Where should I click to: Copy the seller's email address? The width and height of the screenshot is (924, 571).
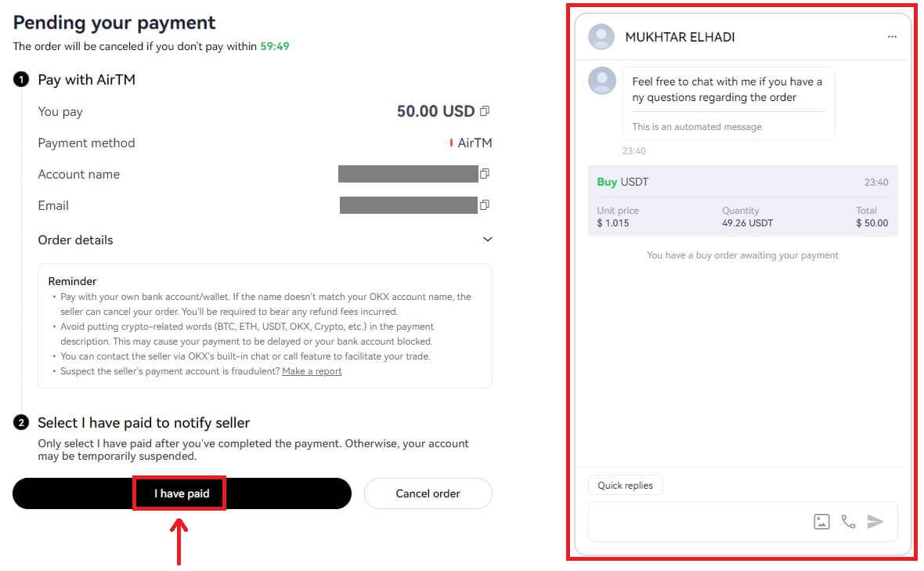tap(484, 205)
